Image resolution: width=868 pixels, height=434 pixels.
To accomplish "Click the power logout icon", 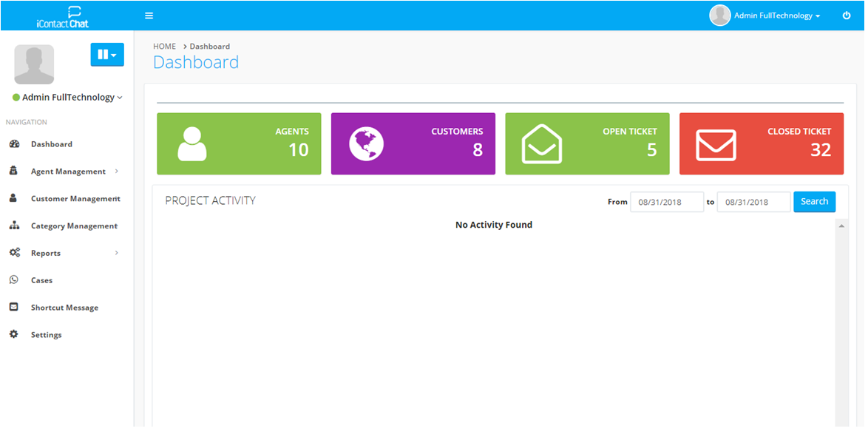I will 847,16.
